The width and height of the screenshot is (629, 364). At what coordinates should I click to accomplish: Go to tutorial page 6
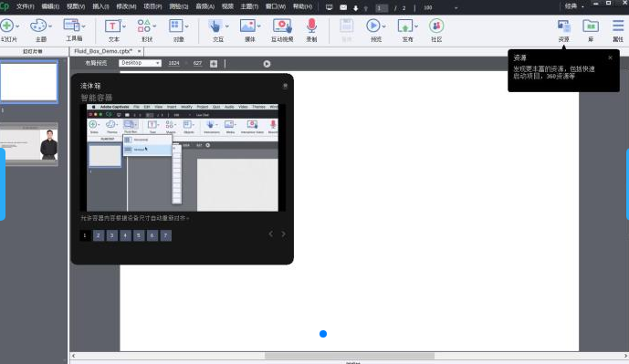point(152,235)
